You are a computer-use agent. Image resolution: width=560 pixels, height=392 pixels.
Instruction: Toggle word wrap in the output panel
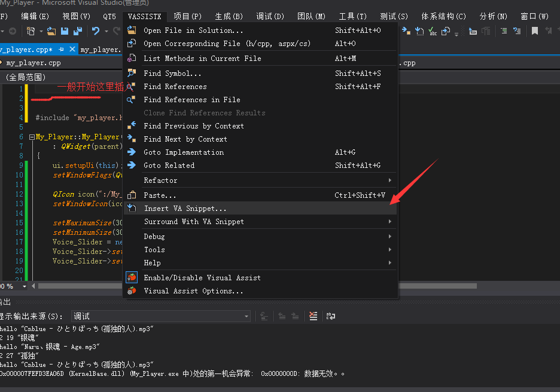pyautogui.click(x=331, y=316)
